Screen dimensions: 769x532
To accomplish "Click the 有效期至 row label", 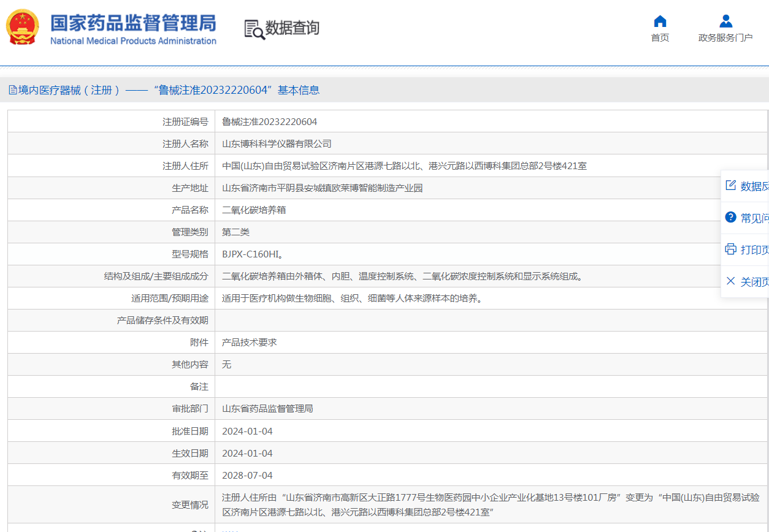I will (x=190, y=476).
